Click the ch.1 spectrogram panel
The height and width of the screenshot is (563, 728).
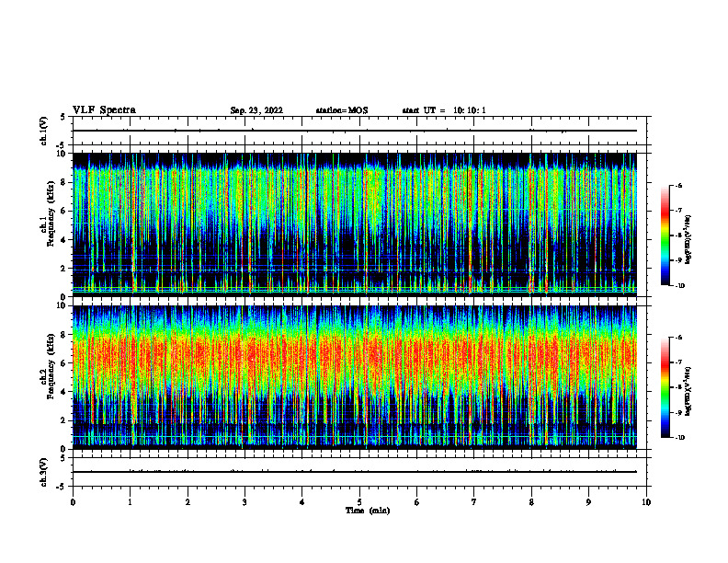click(355, 224)
